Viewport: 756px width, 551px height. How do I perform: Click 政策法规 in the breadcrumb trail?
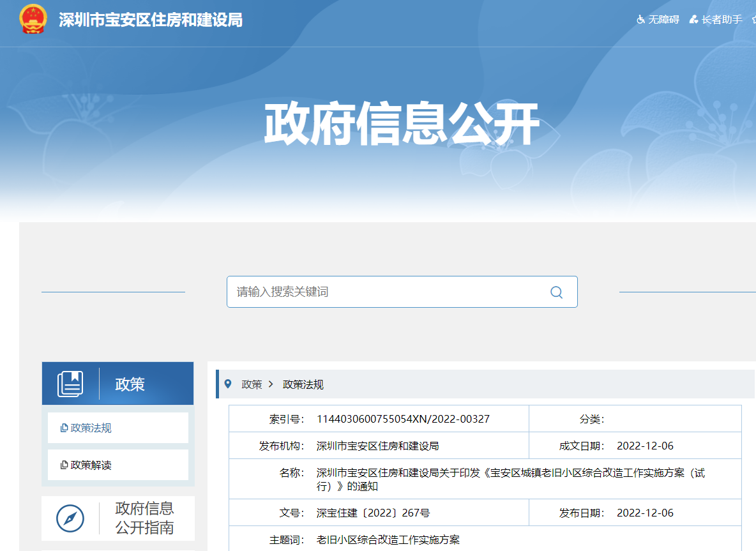pyautogui.click(x=303, y=384)
